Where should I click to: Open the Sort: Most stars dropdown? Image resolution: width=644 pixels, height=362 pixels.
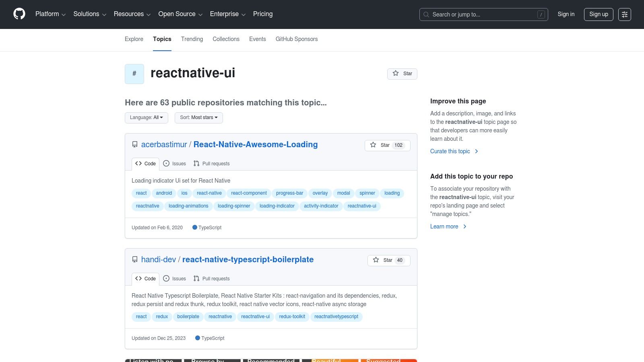coord(198,117)
